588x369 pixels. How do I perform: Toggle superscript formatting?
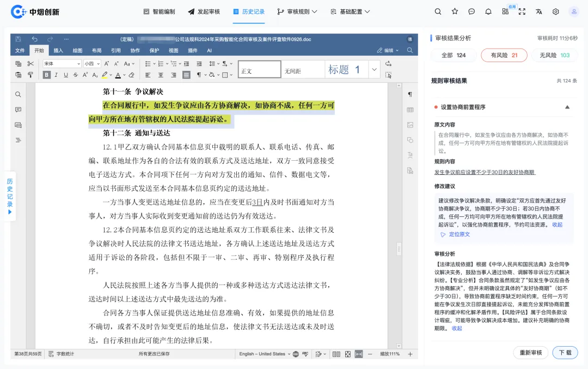(x=85, y=75)
